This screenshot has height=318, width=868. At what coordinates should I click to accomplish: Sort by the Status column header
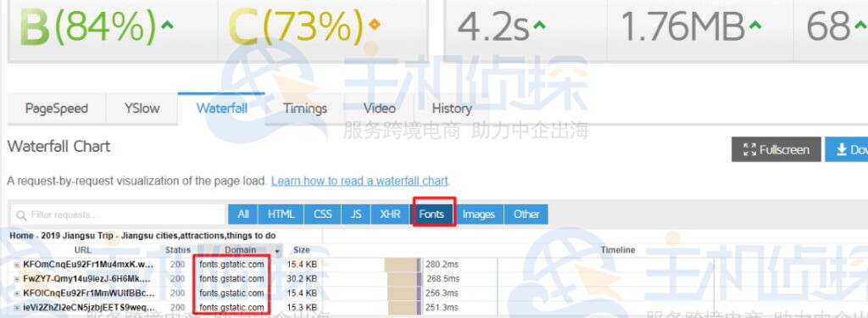178,250
